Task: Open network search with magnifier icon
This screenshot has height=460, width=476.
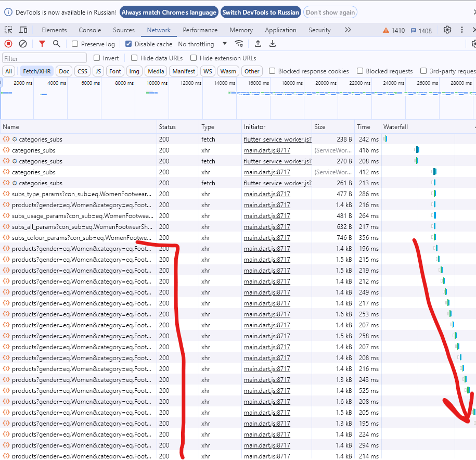Action: pyautogui.click(x=56, y=44)
